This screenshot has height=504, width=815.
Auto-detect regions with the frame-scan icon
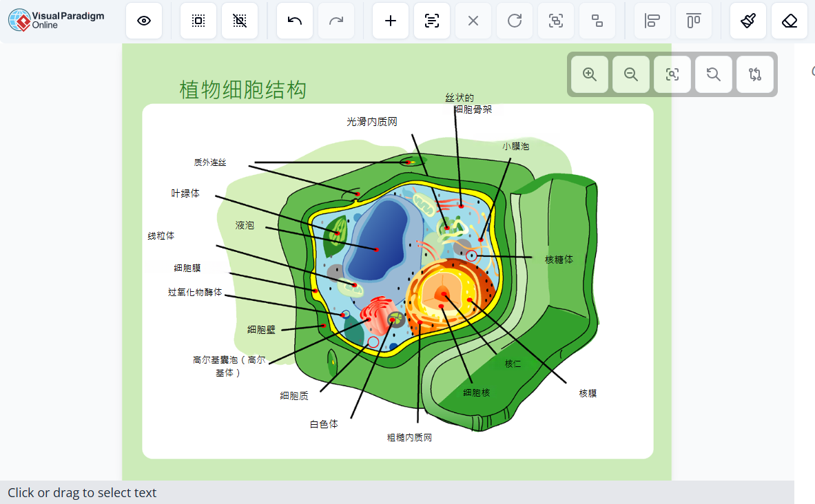point(556,21)
